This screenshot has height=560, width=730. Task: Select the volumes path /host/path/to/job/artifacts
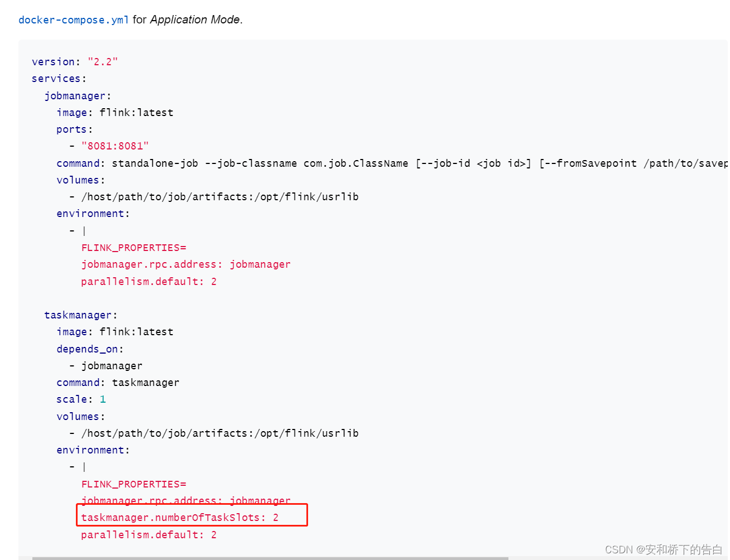coord(218,196)
